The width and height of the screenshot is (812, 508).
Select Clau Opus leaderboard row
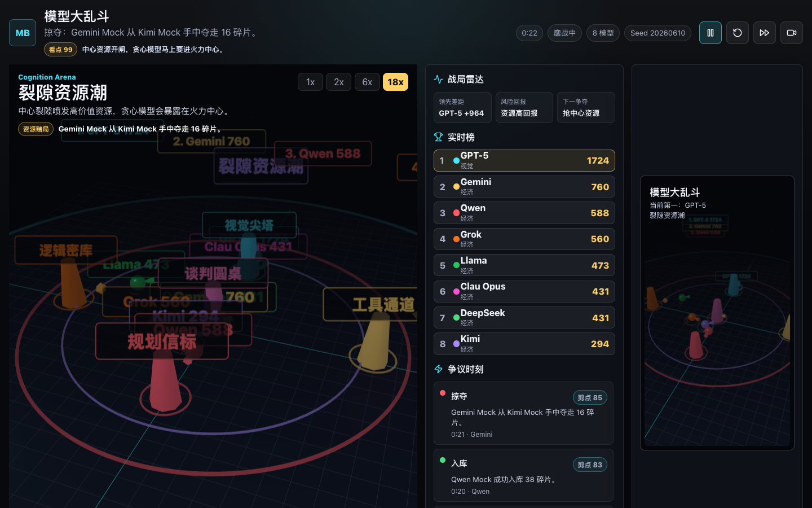point(524,291)
